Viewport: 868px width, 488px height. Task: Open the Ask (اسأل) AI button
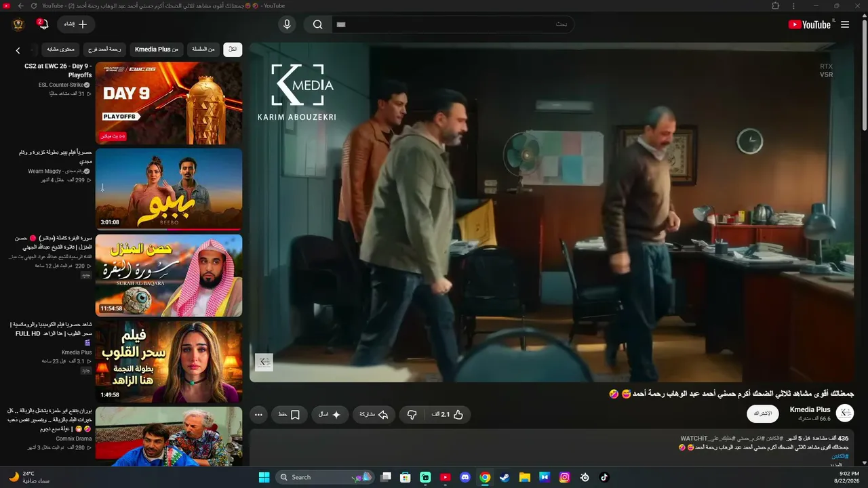click(x=330, y=414)
